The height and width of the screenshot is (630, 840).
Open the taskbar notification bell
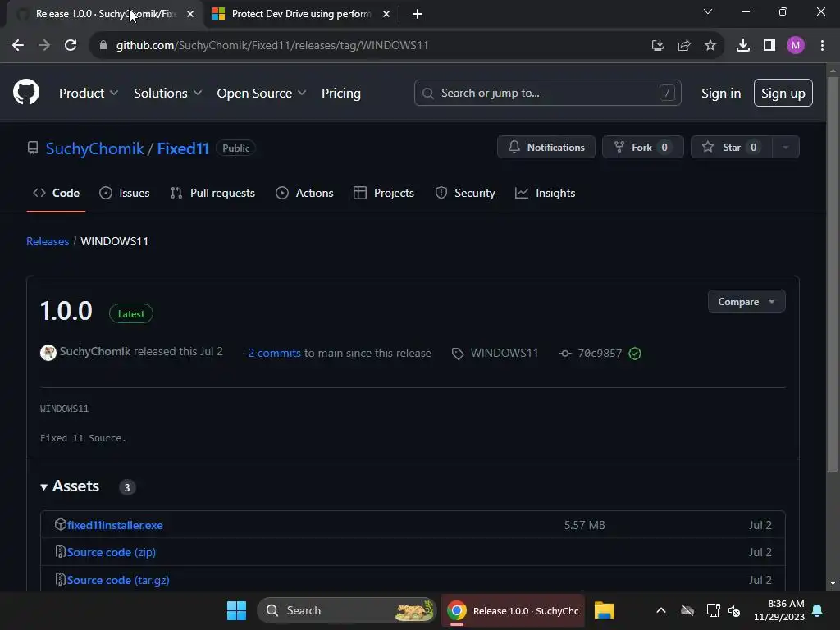tap(818, 610)
